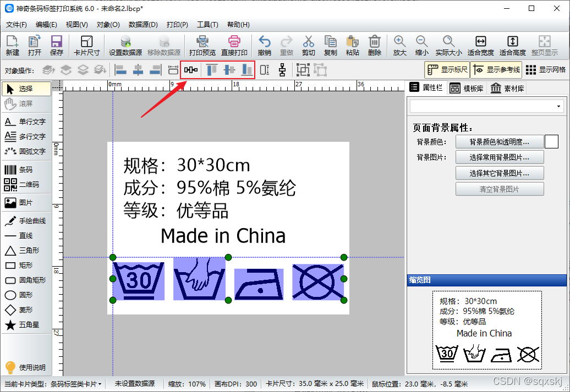Align objects vertical middle icon
This screenshot has height=392, width=570.
pos(229,70)
